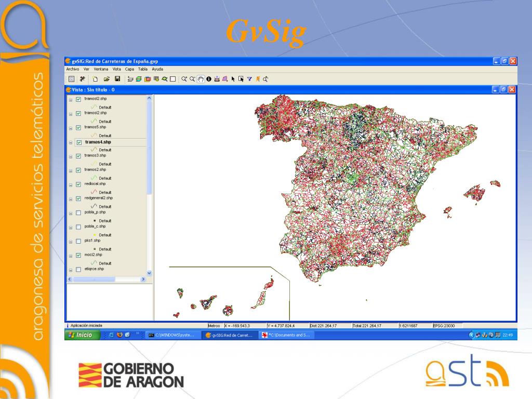Open the project manager grid icon

click(71, 79)
